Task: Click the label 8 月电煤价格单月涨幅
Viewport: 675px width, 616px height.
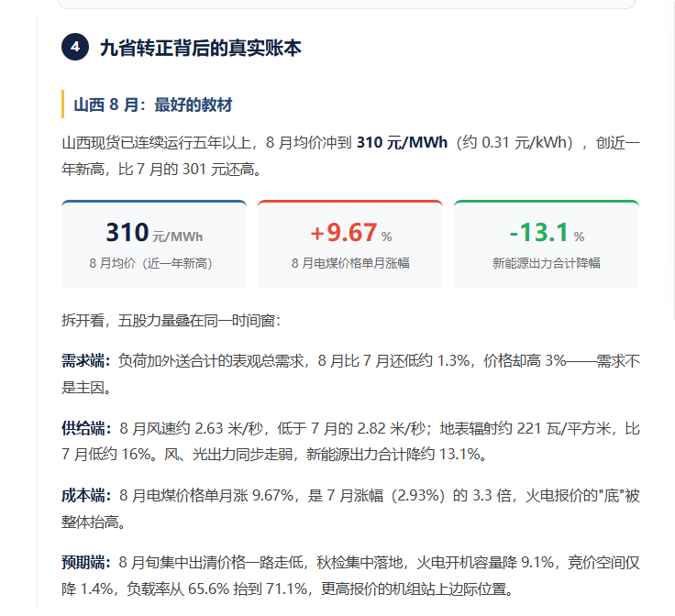Action: coord(350,263)
